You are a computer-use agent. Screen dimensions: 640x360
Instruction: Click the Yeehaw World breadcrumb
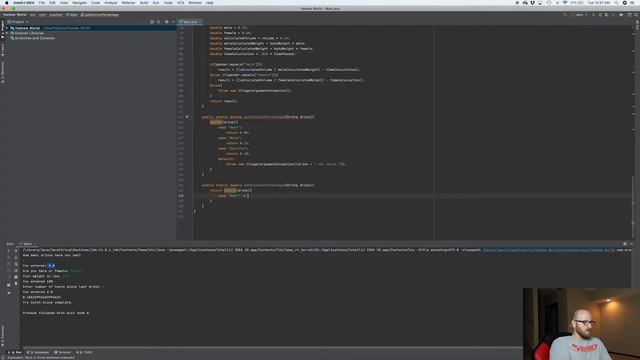(15, 15)
